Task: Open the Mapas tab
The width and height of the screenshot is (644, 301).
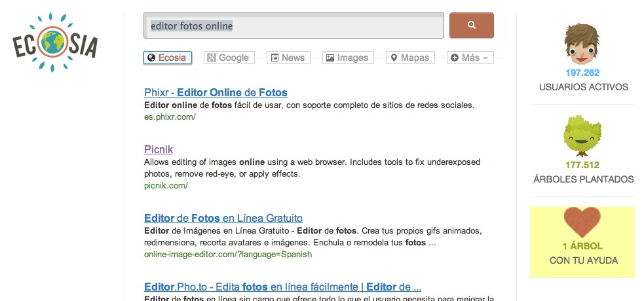Action: [x=410, y=58]
